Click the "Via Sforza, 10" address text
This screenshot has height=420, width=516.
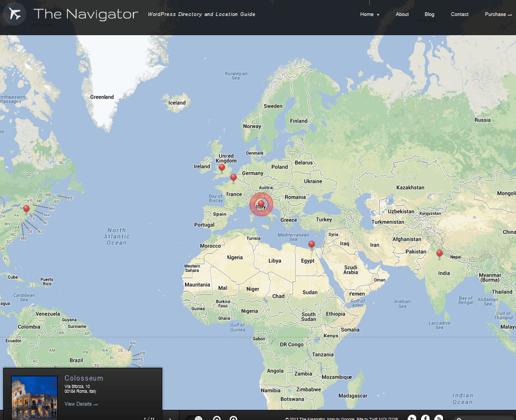click(x=77, y=386)
